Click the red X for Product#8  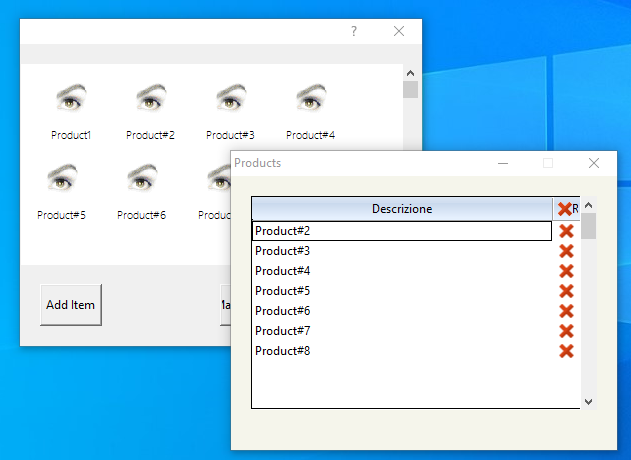566,351
